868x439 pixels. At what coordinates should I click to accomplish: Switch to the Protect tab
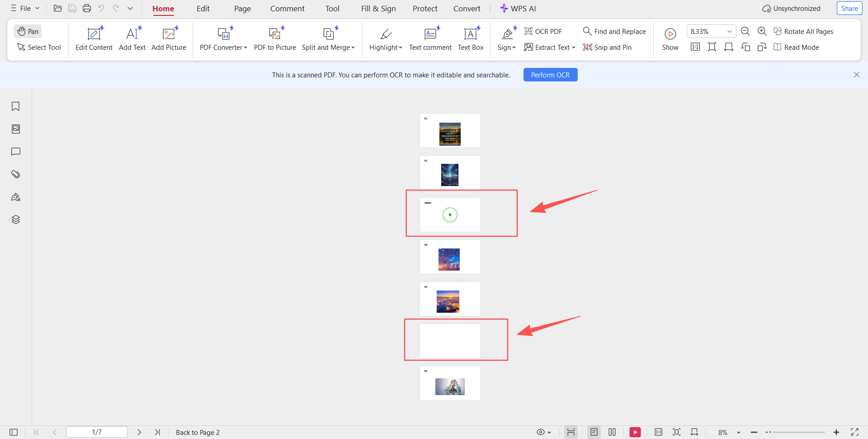tap(425, 9)
